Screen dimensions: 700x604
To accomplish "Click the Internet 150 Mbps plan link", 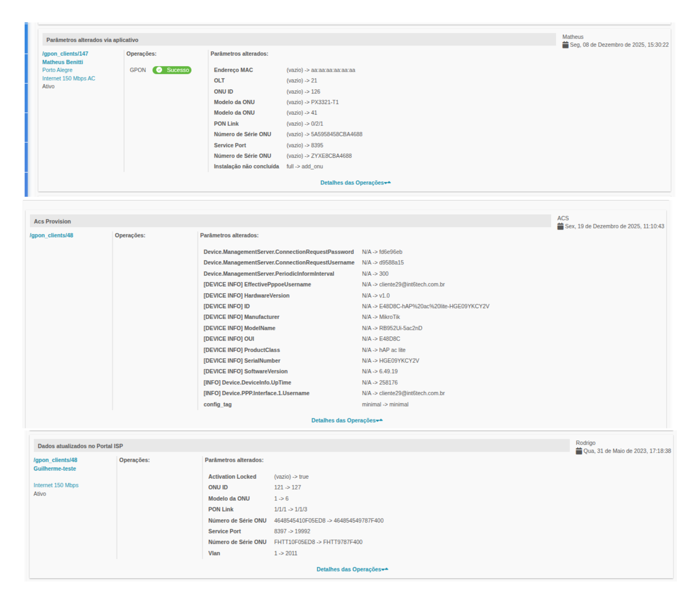I will point(56,485).
